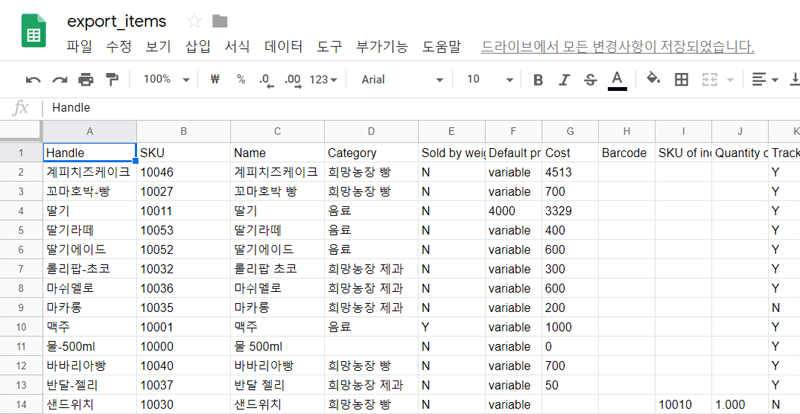Format as currency with won symbol
Image resolution: width=800 pixels, height=414 pixels.
pyautogui.click(x=215, y=80)
